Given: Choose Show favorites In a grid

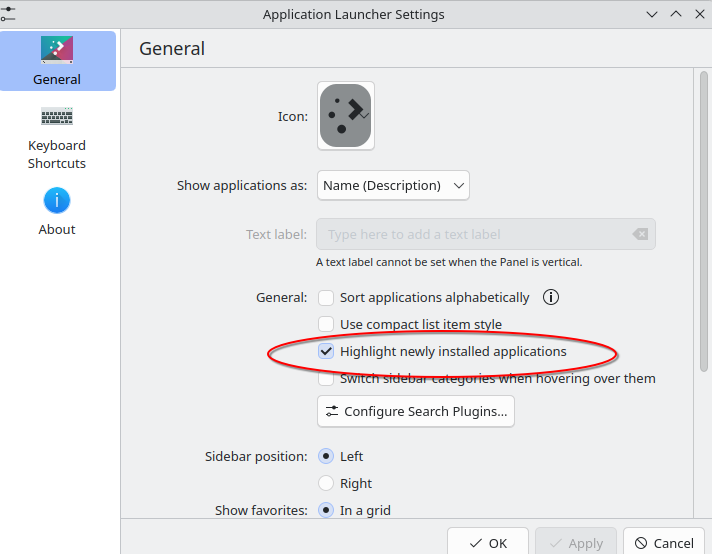Looking at the screenshot, I should (326, 510).
